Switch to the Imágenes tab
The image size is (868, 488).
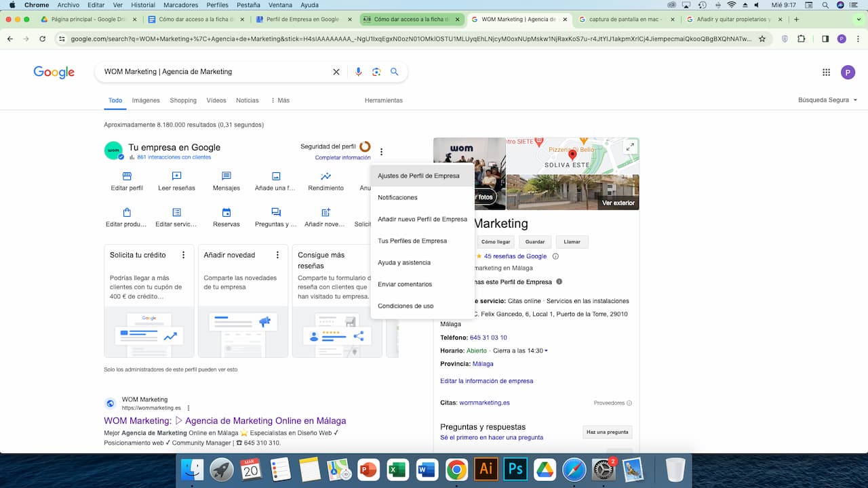pos(146,100)
